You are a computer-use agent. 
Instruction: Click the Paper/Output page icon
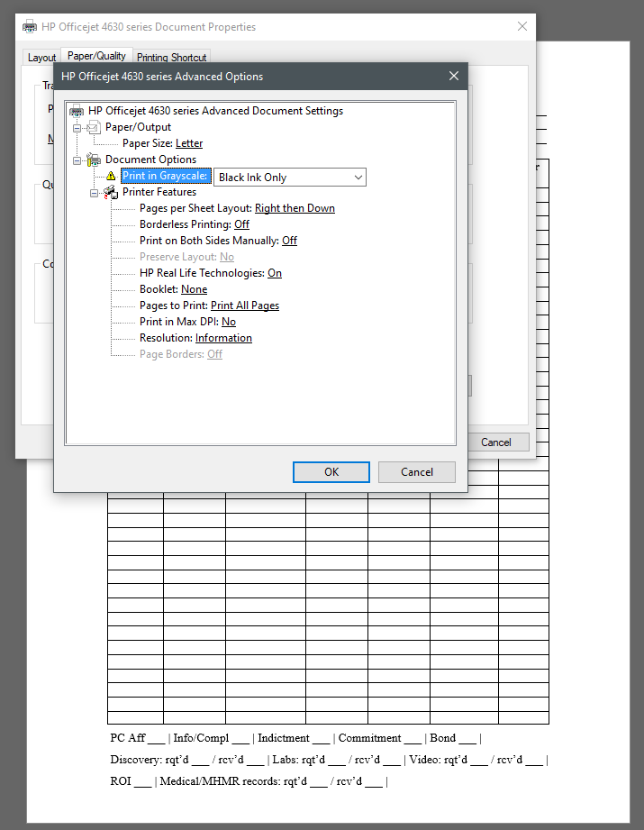[94, 127]
